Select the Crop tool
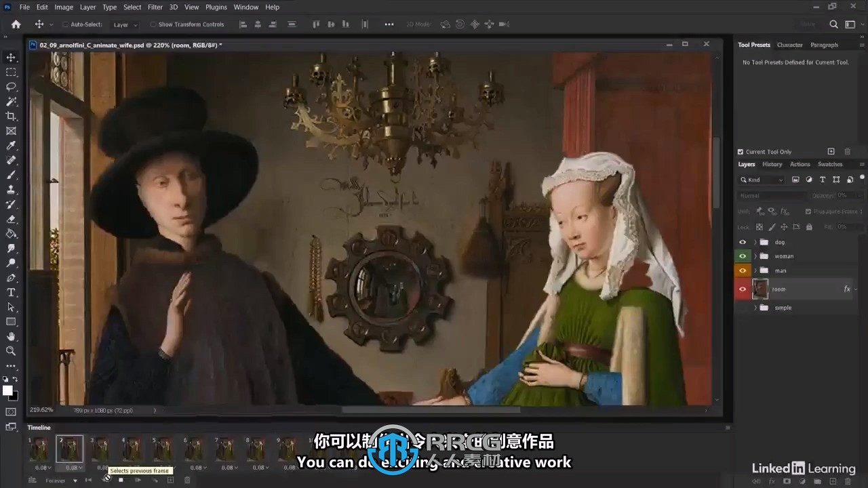868x488 pixels. click(x=11, y=117)
